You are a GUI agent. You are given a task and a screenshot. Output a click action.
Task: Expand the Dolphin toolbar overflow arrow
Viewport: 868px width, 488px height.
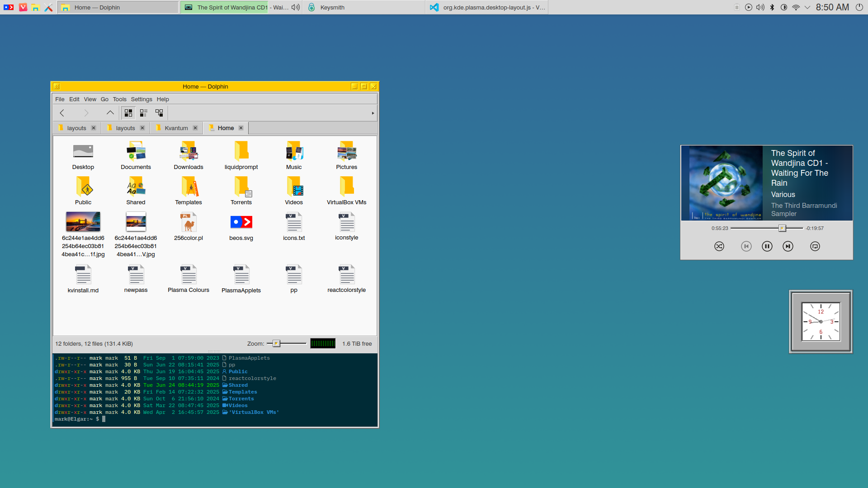coord(373,113)
